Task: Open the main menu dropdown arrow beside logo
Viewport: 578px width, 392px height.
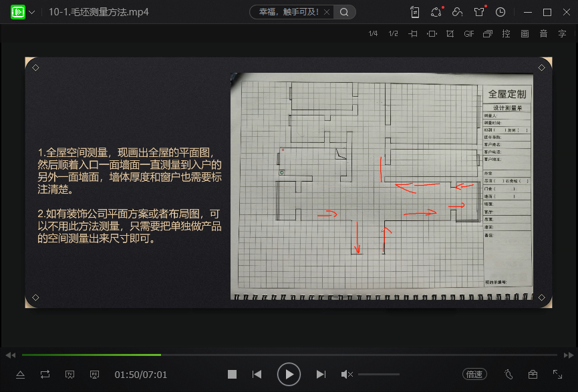Action: pos(32,12)
